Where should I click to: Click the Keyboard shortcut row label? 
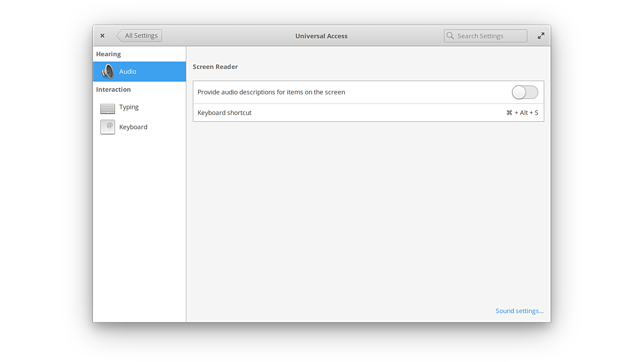[x=224, y=113]
